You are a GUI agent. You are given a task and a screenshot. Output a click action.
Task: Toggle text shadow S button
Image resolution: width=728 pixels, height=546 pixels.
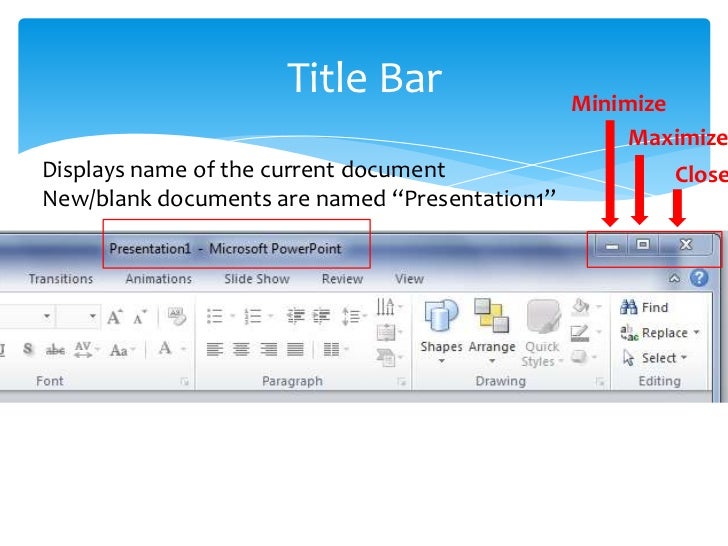point(28,349)
